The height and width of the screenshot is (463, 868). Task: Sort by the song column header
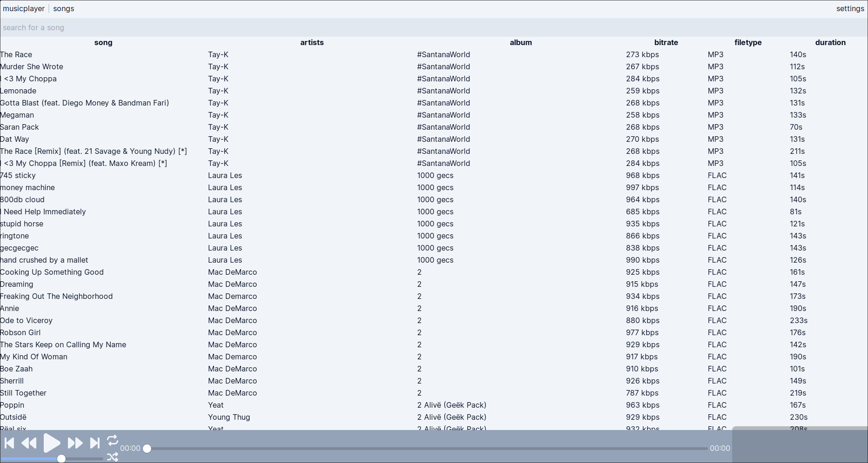103,42
